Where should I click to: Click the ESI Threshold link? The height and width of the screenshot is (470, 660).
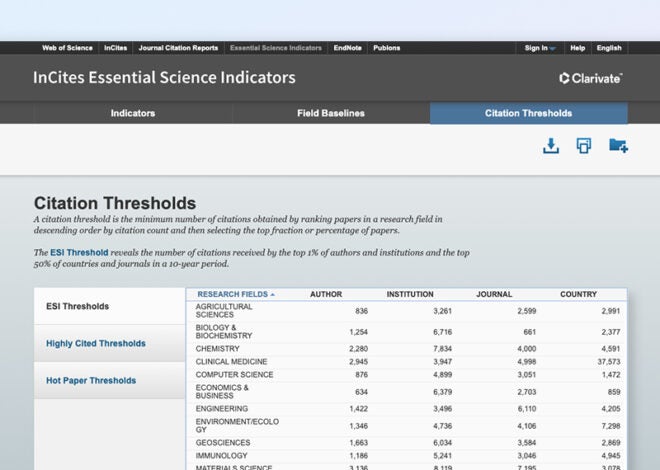pos(79,252)
